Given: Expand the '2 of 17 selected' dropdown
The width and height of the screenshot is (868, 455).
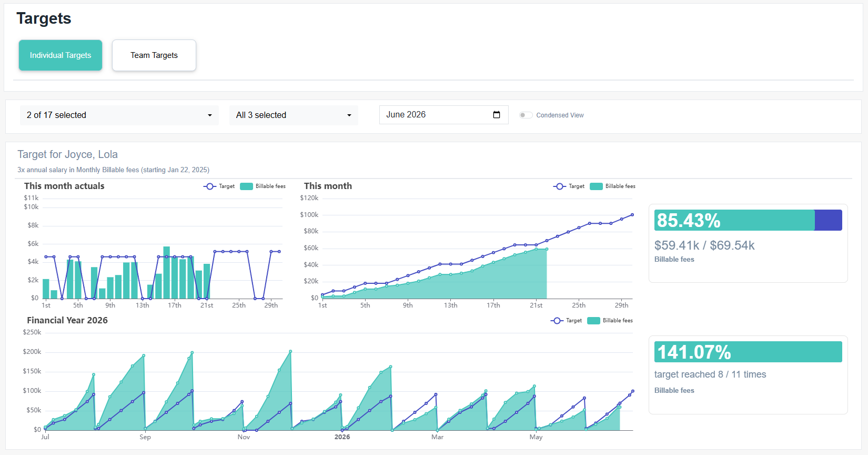Looking at the screenshot, I should click(119, 115).
